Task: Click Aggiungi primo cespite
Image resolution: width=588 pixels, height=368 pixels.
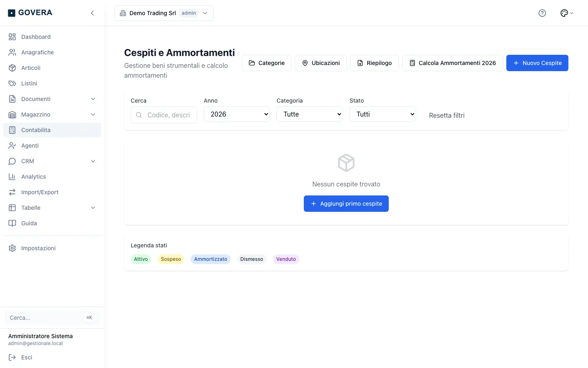Action: point(346,204)
